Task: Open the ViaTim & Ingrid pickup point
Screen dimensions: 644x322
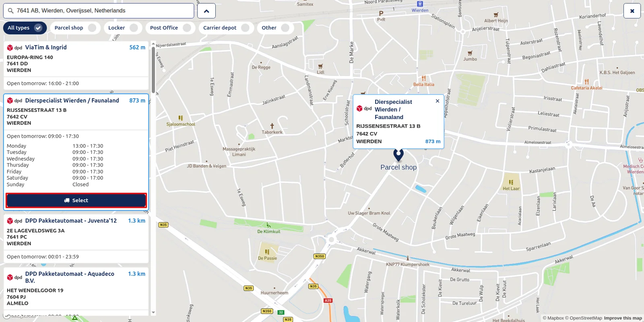Action: [x=76, y=66]
